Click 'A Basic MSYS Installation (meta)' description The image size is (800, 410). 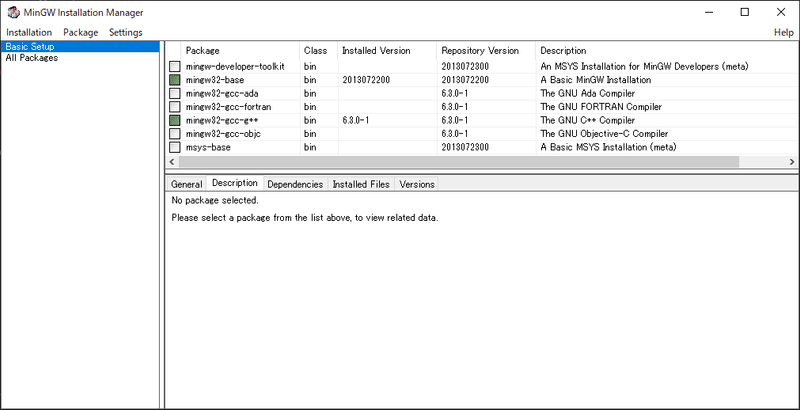click(x=608, y=147)
